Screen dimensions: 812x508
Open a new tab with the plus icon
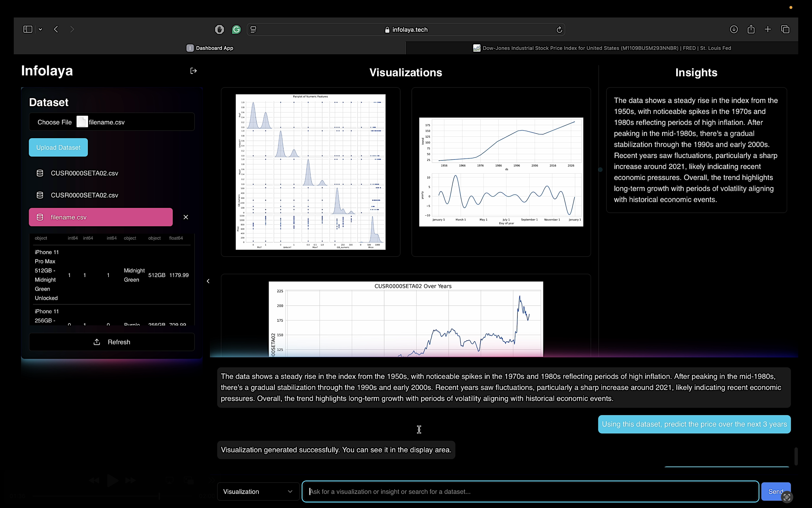coord(768,29)
